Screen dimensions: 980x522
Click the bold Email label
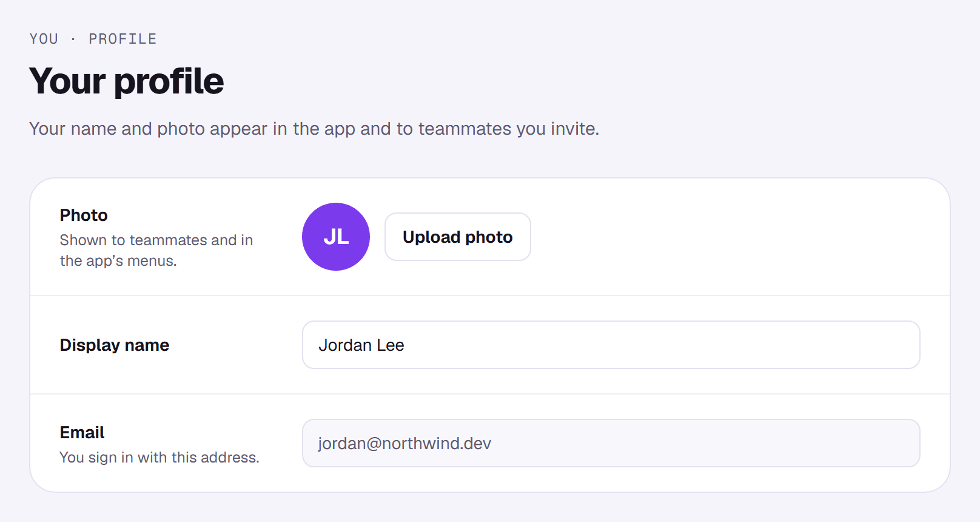(82, 432)
